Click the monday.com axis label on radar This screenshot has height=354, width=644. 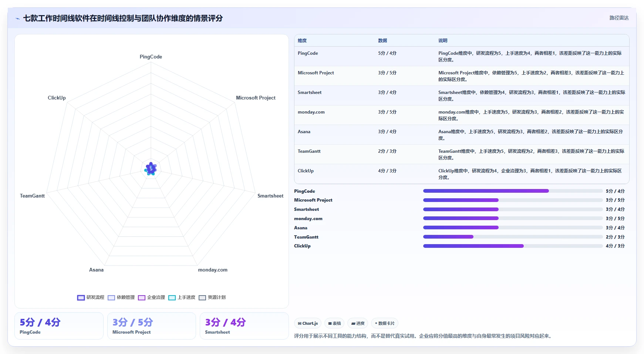(213, 270)
